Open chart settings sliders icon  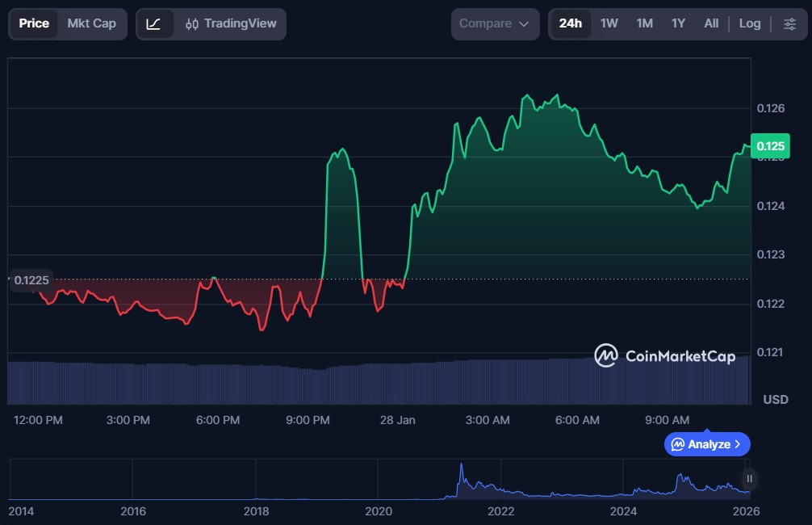[789, 24]
